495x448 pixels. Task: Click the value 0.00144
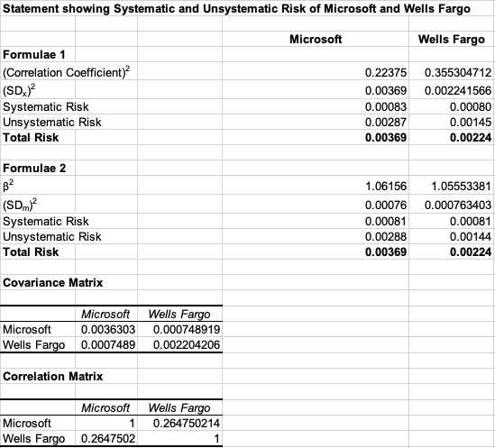coord(471,237)
